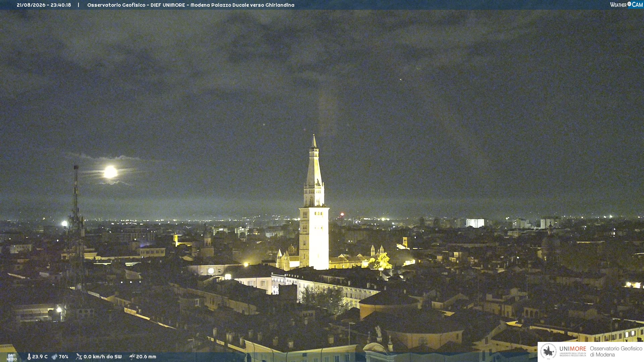The image size is (644, 362).
Task: Click the thermometer temperature icon
Action: click(29, 357)
